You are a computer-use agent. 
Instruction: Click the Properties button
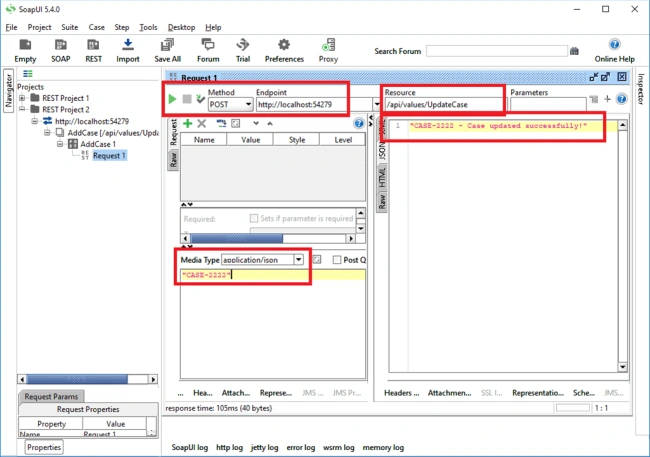[44, 447]
